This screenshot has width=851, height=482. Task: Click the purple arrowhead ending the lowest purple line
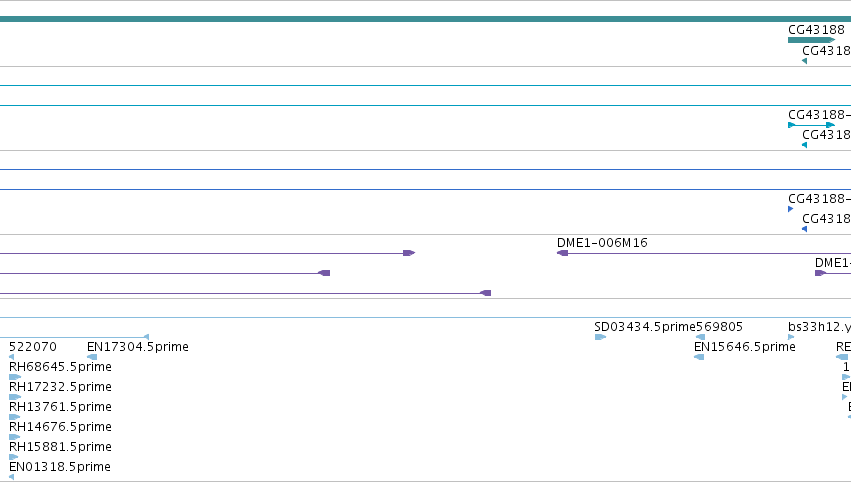[x=486, y=293]
